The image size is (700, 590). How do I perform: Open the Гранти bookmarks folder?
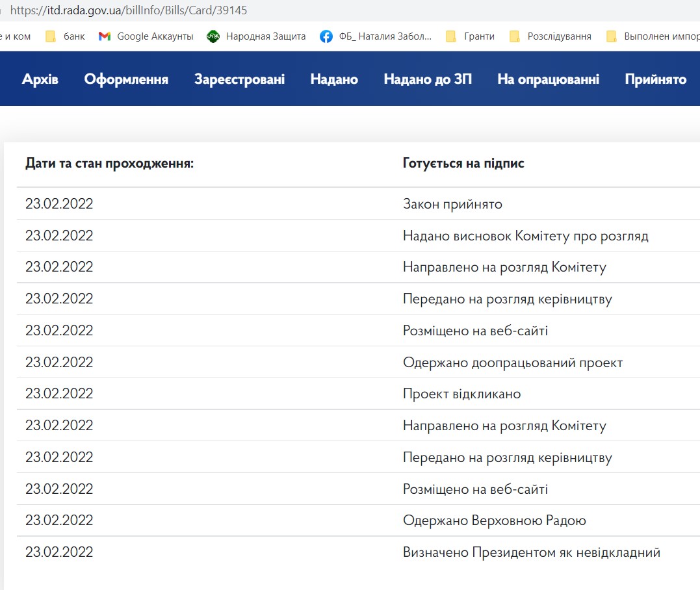[470, 36]
